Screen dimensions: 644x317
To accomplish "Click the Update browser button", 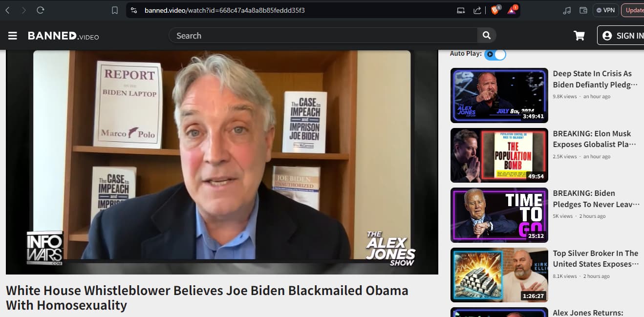I will click(633, 10).
